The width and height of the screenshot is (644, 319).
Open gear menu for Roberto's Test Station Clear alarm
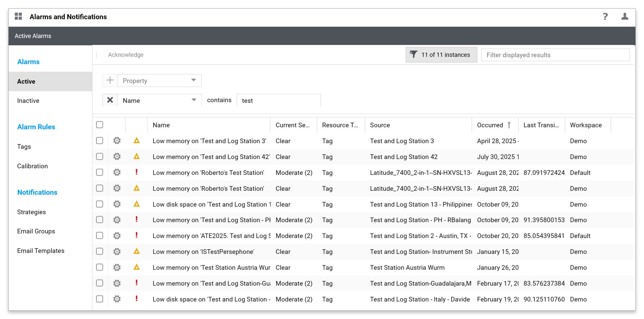(x=117, y=188)
